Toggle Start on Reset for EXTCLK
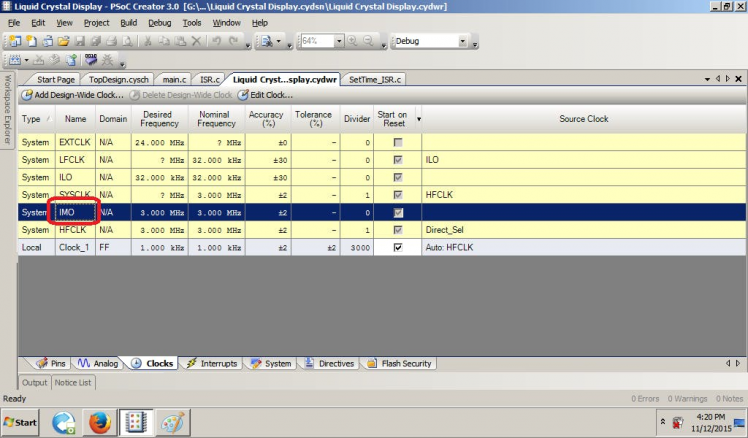The height and width of the screenshot is (438, 748). click(x=398, y=142)
